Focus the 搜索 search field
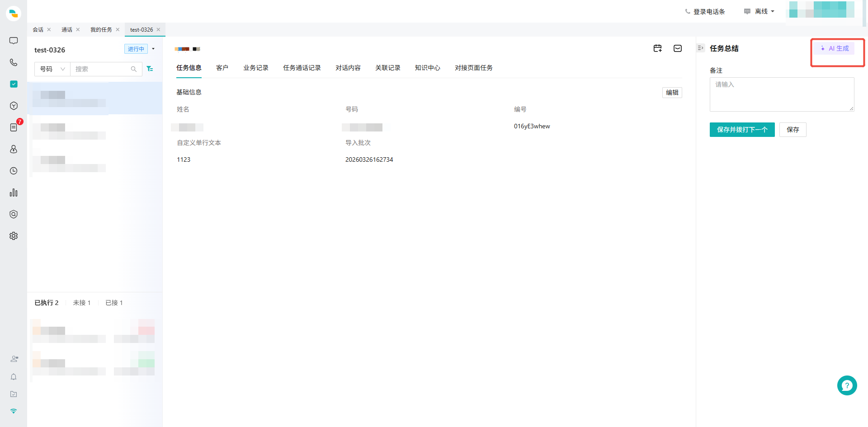This screenshot has width=868, height=427. coord(106,69)
